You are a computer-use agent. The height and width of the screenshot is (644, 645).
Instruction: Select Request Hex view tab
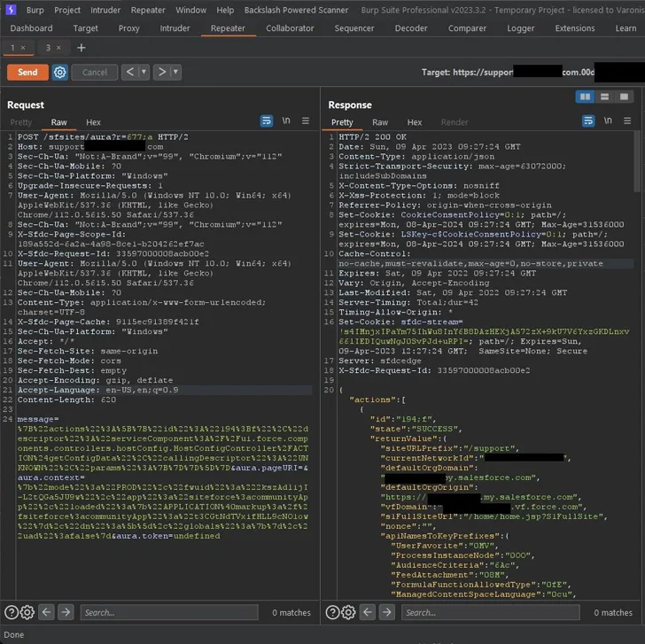(93, 122)
